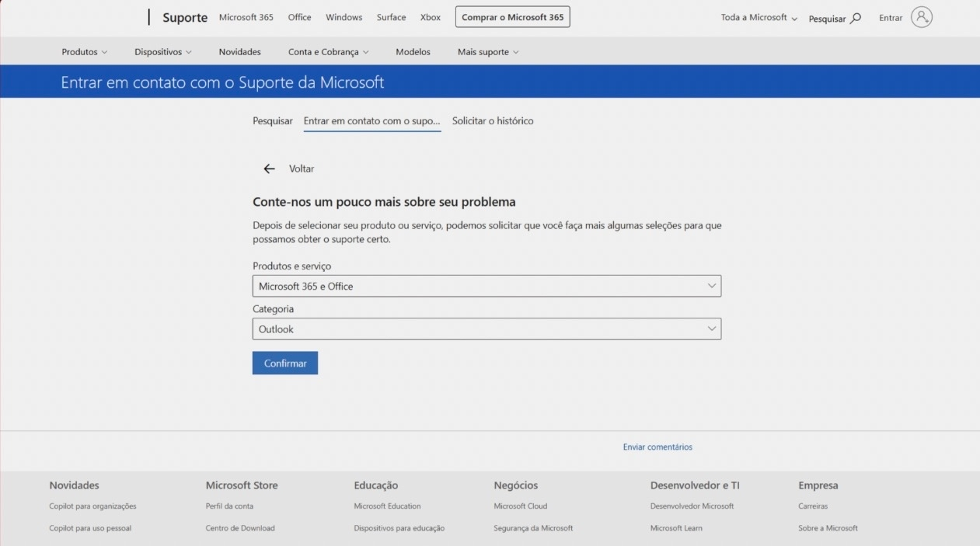The height and width of the screenshot is (546, 980).
Task: Go to Microsoft 365 in top bar
Action: tap(246, 17)
